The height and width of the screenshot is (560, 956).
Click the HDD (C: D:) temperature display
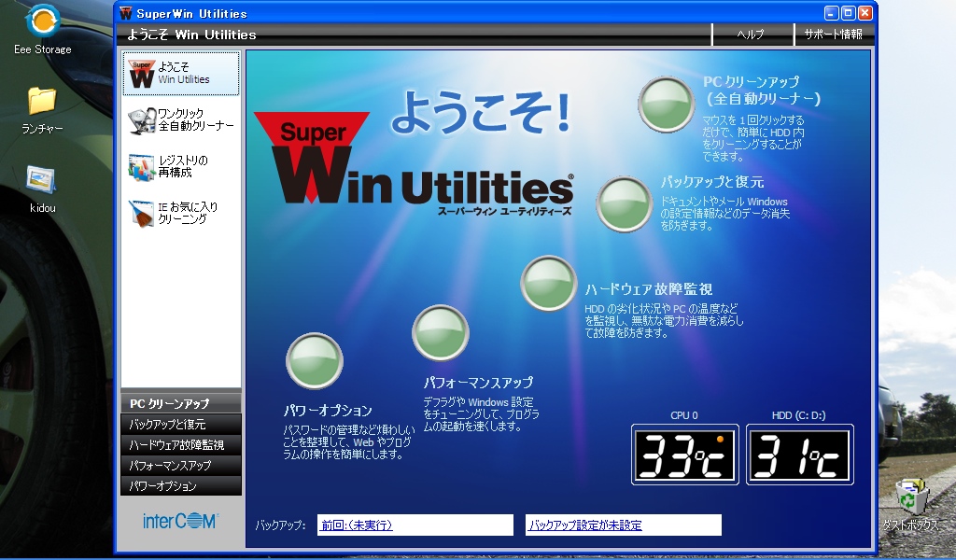point(800,455)
